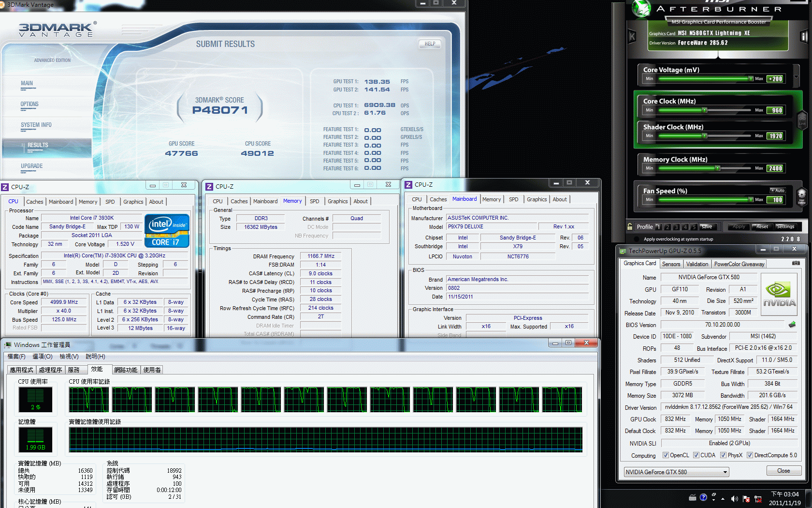Click the Shader Clock slider handle

[x=705, y=135]
